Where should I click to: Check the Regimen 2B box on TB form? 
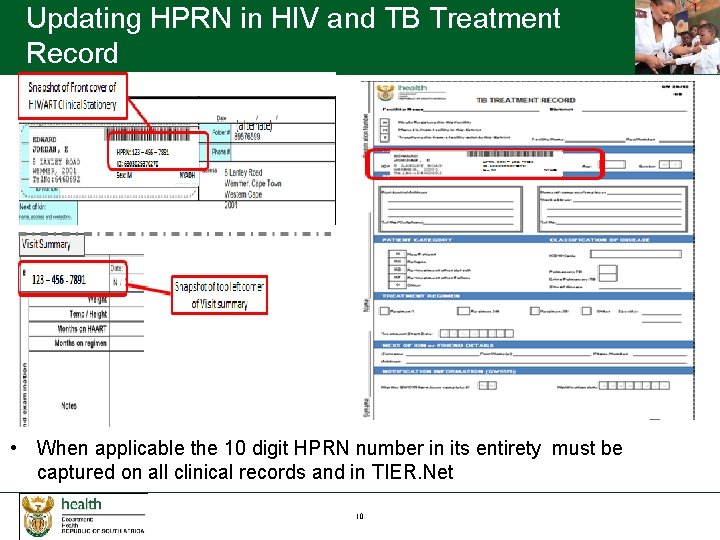534,311
